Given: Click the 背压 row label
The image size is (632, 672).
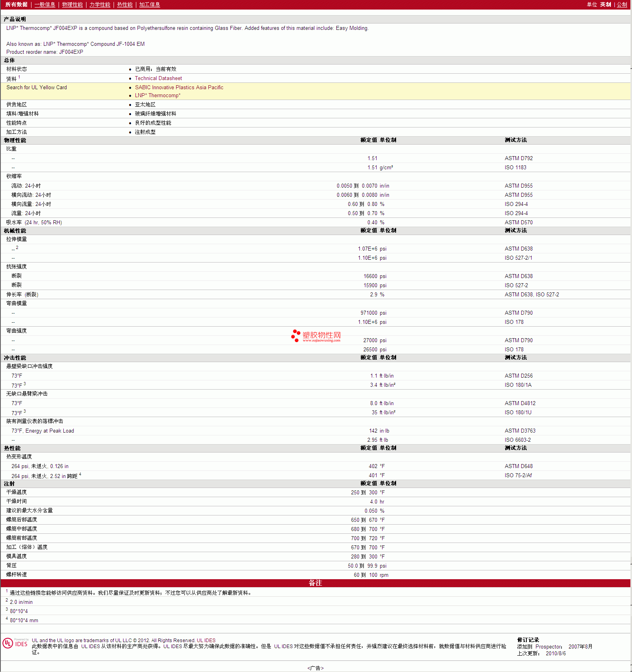Looking at the screenshot, I should point(11,566).
